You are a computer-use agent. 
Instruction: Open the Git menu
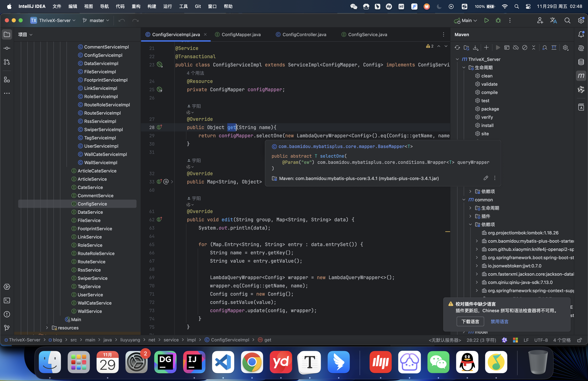click(198, 6)
